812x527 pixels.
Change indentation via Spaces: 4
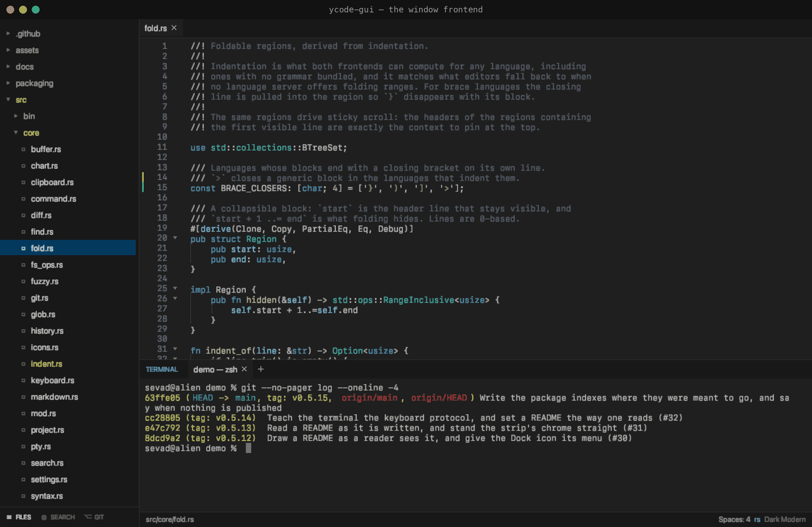tap(734, 519)
